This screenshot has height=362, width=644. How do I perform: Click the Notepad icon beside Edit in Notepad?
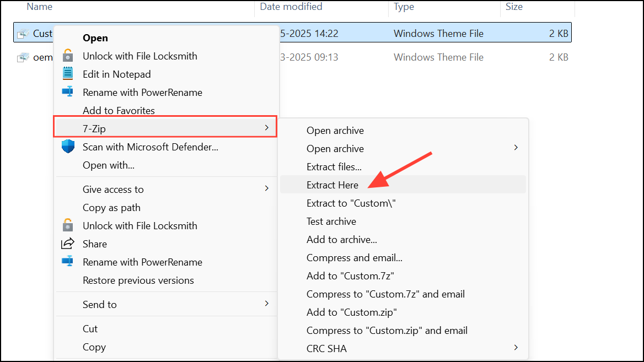pyautogui.click(x=68, y=74)
